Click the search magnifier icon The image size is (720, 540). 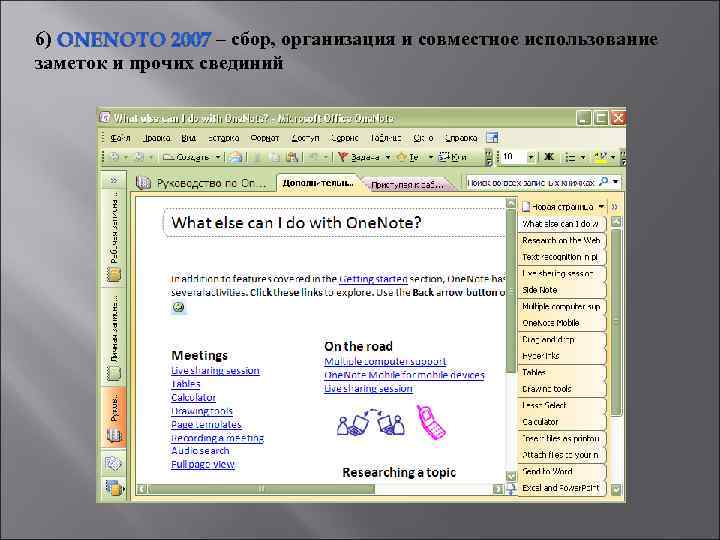pos(603,182)
